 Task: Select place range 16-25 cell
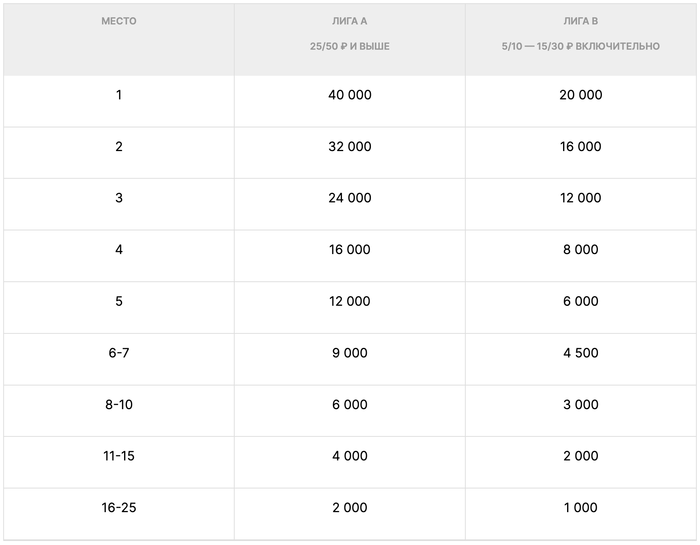pyautogui.click(x=119, y=508)
